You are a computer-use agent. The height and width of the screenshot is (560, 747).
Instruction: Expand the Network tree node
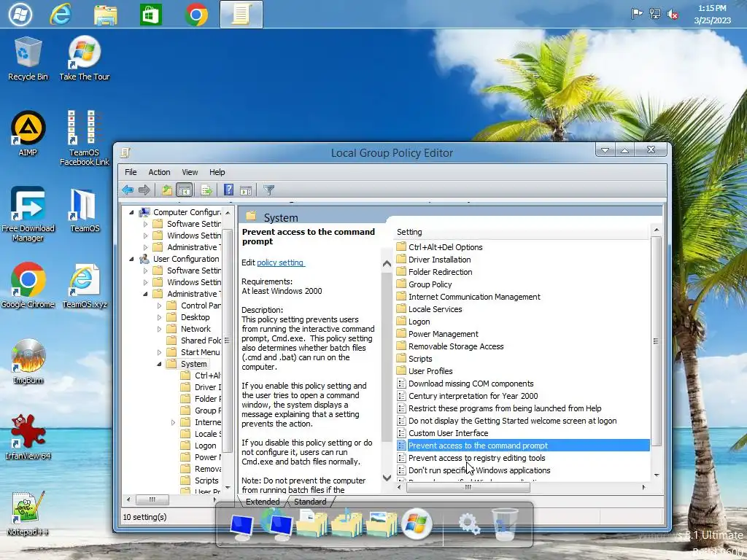(159, 329)
